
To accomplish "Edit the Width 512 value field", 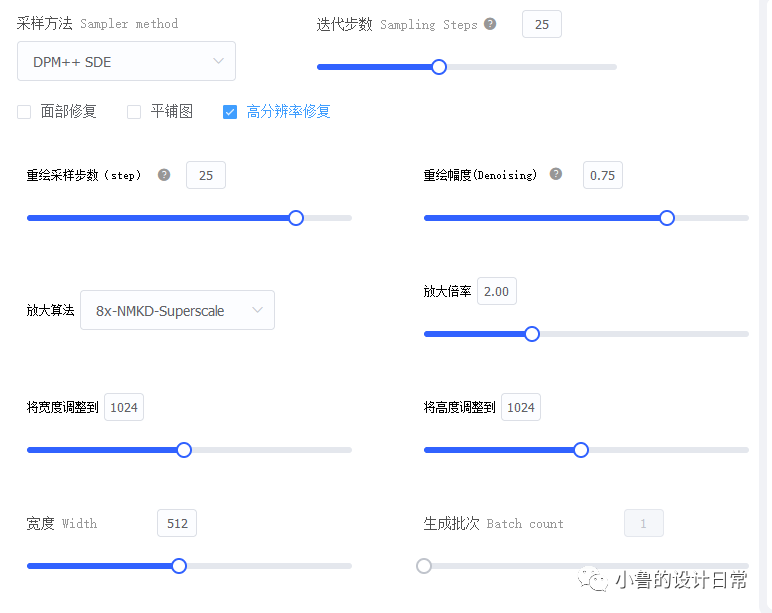I will pos(177,523).
